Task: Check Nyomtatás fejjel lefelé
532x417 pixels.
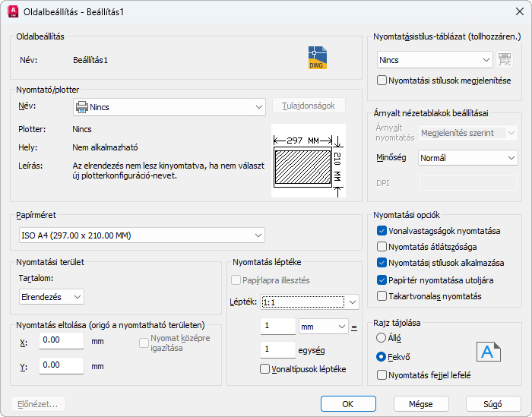Action: 382,374
